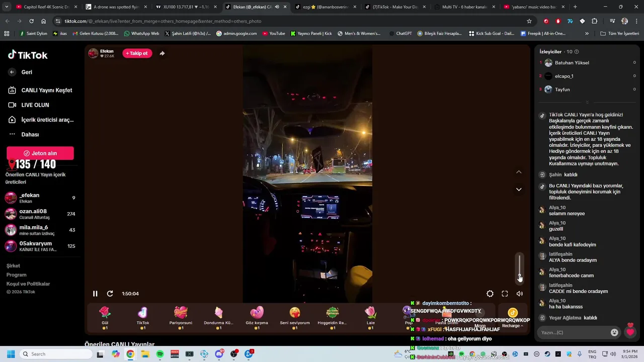Go to next live stream (down chevron)
Viewport: 644px width, 362px height.
pyautogui.click(x=519, y=190)
